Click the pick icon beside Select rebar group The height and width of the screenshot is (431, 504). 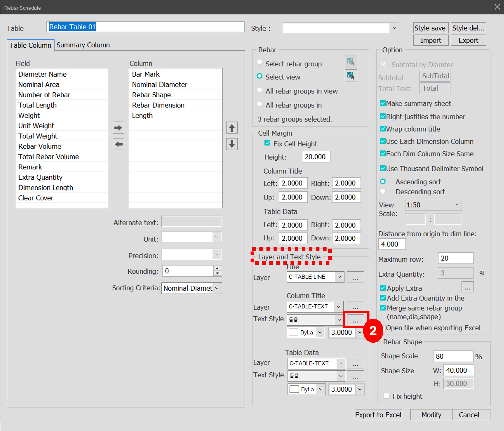[x=351, y=61]
